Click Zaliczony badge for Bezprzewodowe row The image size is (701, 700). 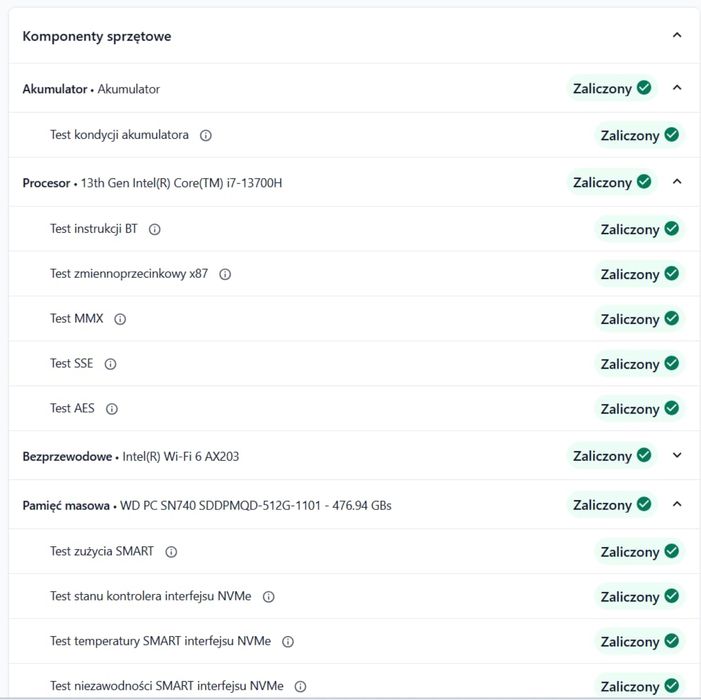(x=612, y=456)
